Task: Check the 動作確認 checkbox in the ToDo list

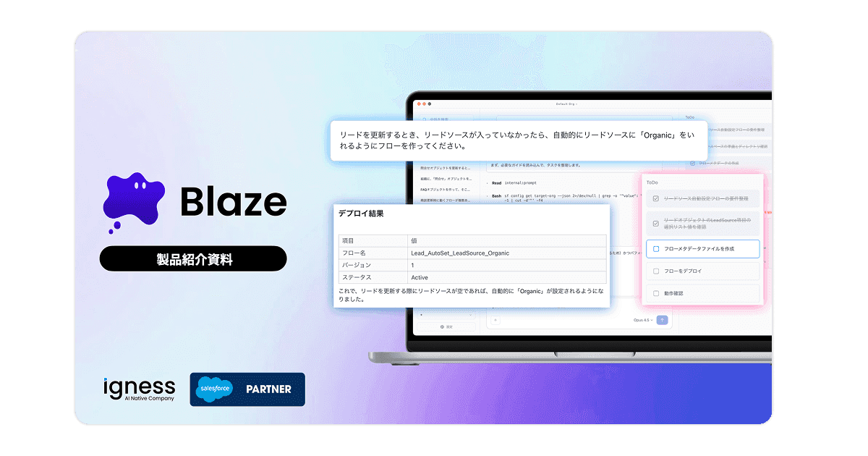Action: (x=655, y=293)
